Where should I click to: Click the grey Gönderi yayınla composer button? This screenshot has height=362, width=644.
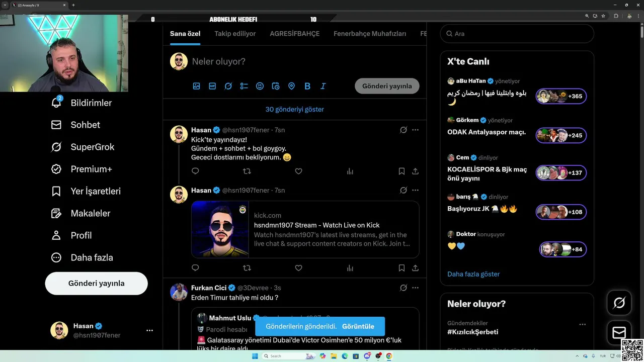(x=387, y=86)
